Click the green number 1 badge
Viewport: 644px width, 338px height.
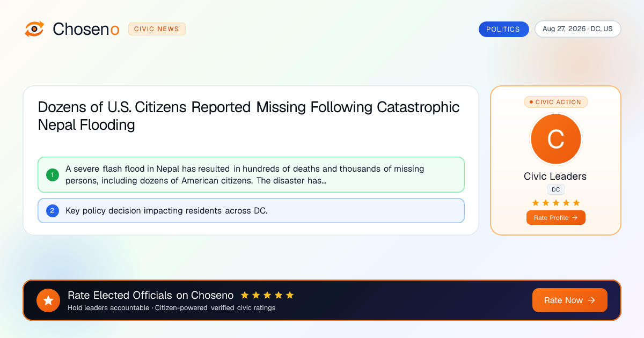point(53,175)
